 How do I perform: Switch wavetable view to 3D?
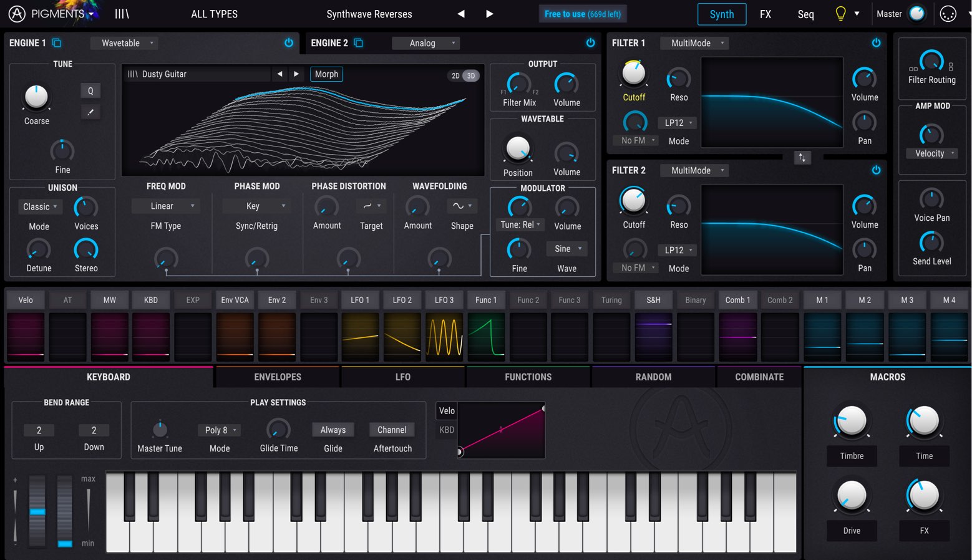coord(471,75)
